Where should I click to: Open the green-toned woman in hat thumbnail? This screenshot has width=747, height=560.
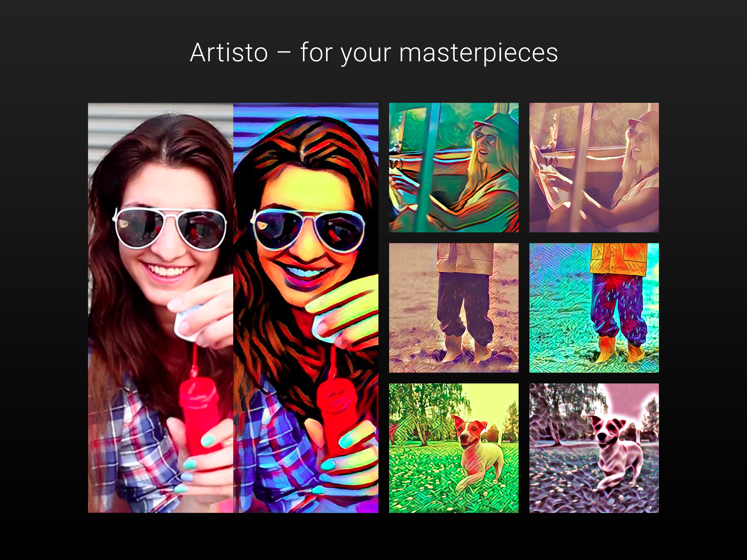click(x=454, y=167)
